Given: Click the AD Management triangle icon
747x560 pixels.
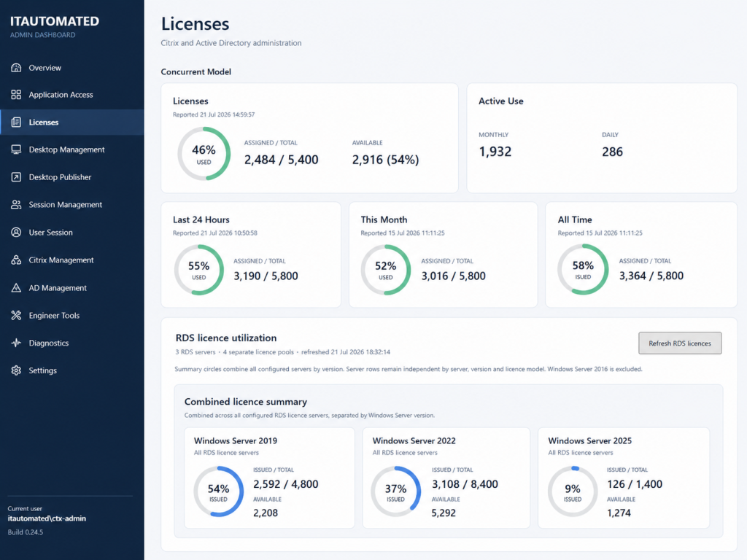Looking at the screenshot, I should (16, 288).
